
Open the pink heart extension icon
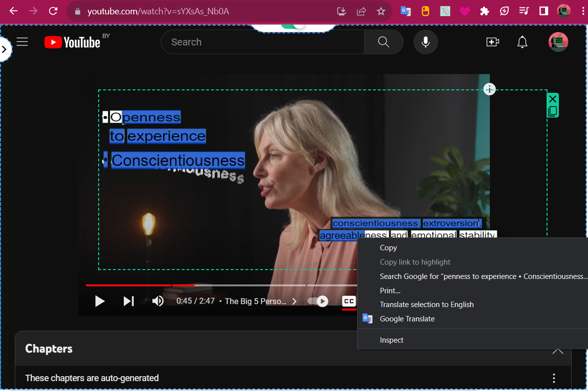(465, 11)
